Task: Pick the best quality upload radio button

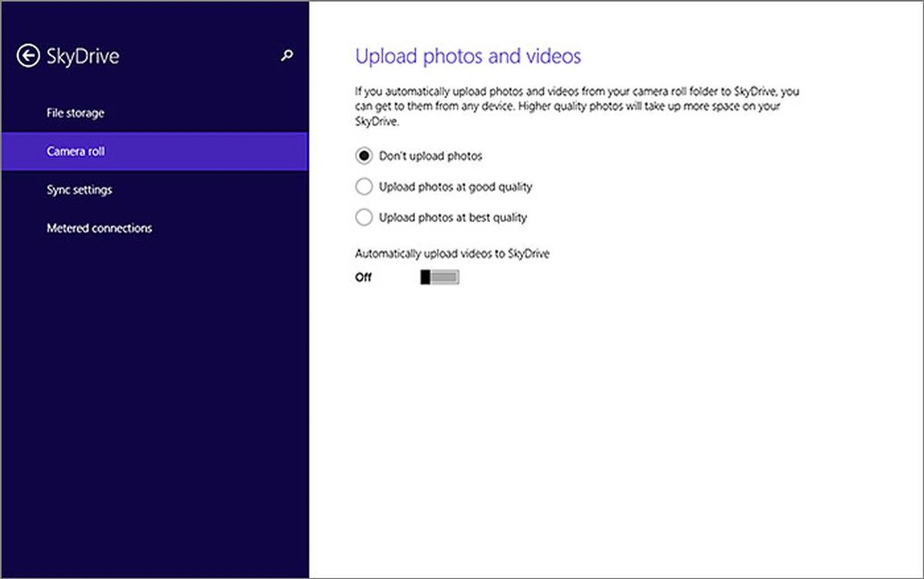Action: coord(364,217)
